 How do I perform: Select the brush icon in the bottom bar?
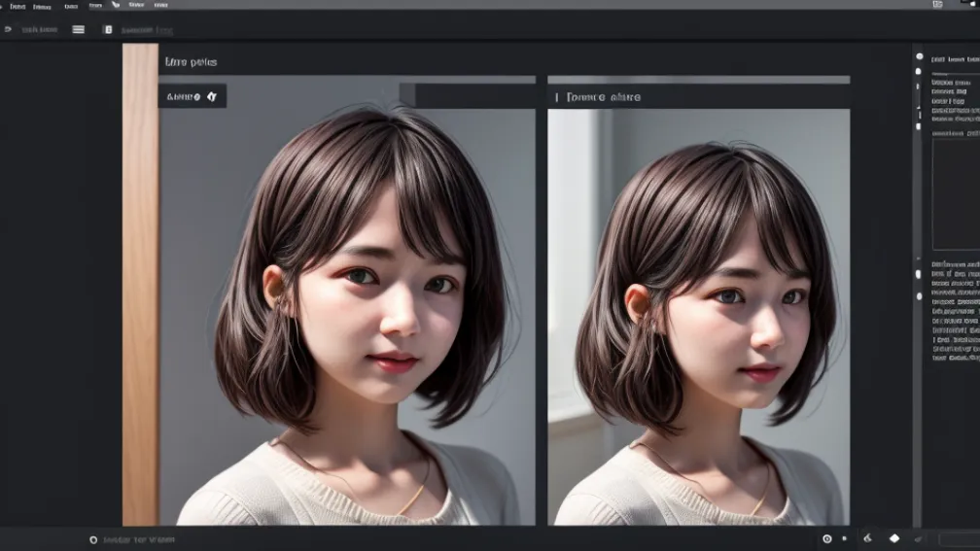tap(867, 538)
